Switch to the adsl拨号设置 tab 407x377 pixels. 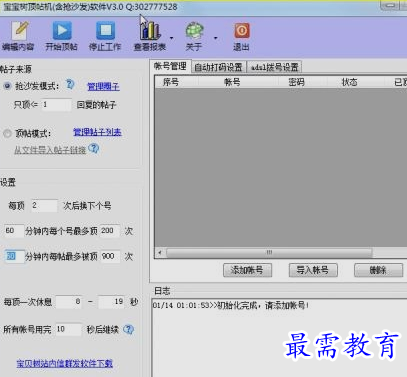274,67
